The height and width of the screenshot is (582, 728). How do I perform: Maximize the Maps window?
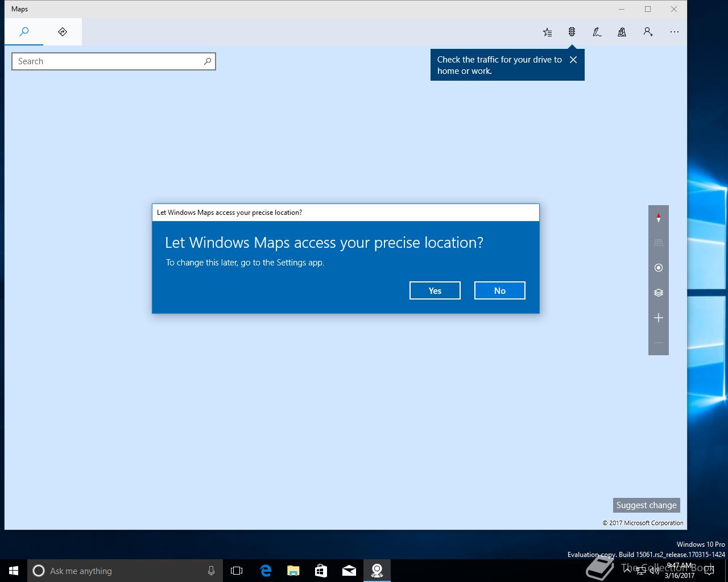tap(648, 9)
